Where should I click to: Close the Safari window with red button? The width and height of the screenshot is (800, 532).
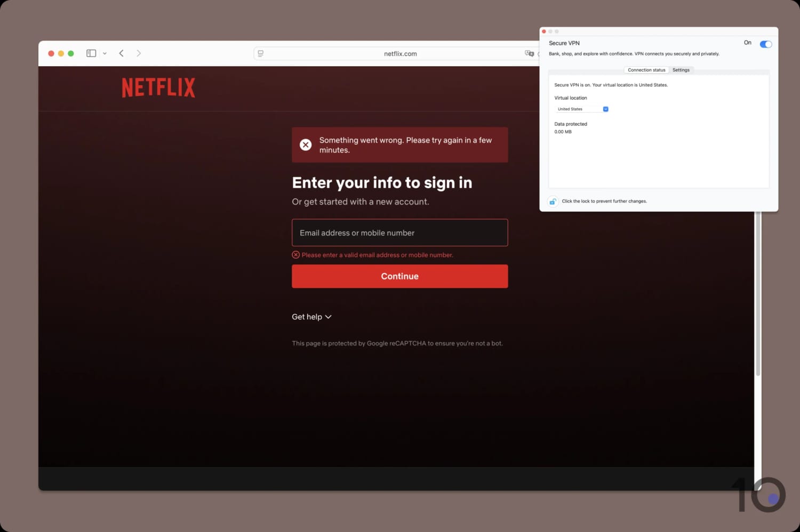pos(51,53)
